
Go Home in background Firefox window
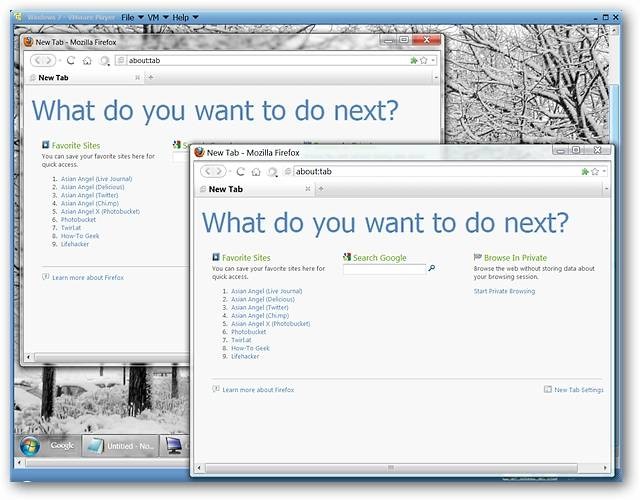87,61
